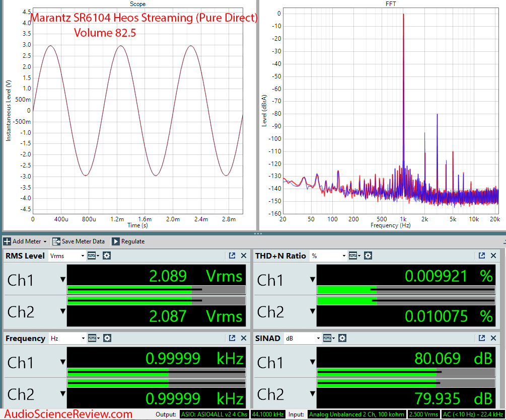Close the SINAD meter
The width and height of the screenshot is (506, 420).
coord(493,338)
